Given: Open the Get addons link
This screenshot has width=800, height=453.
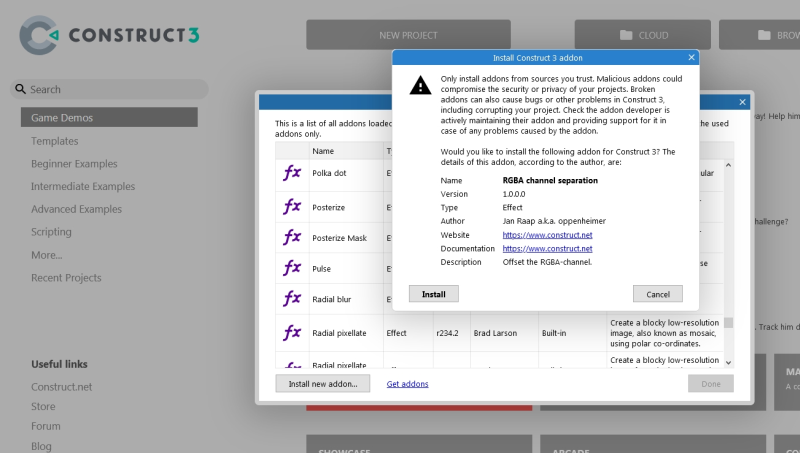Looking at the screenshot, I should coord(407,384).
